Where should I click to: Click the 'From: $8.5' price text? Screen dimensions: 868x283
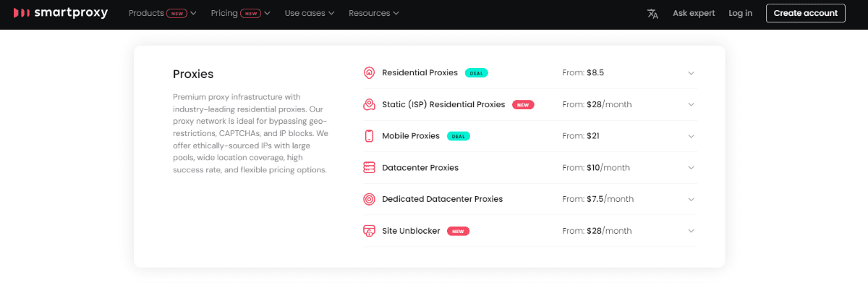(x=583, y=73)
